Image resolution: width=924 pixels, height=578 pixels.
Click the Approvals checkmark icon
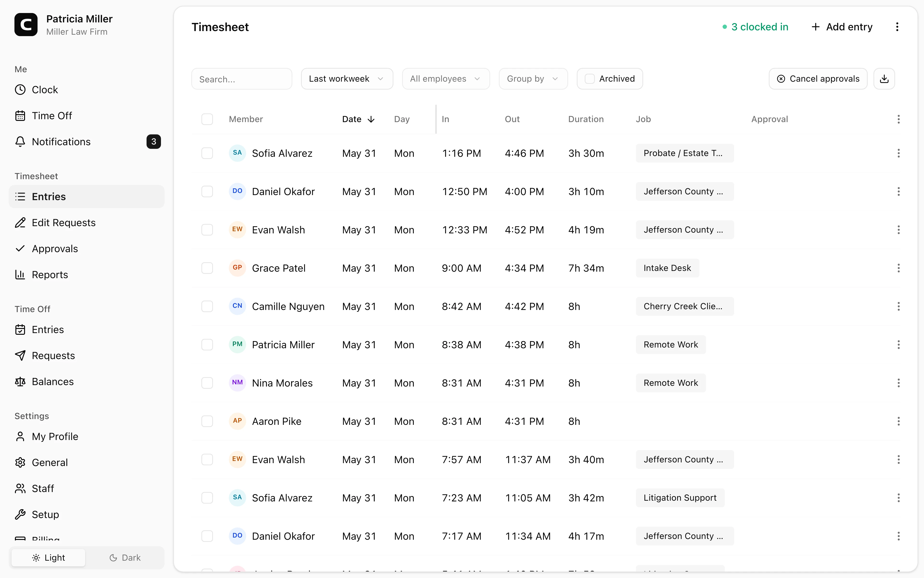click(x=20, y=249)
